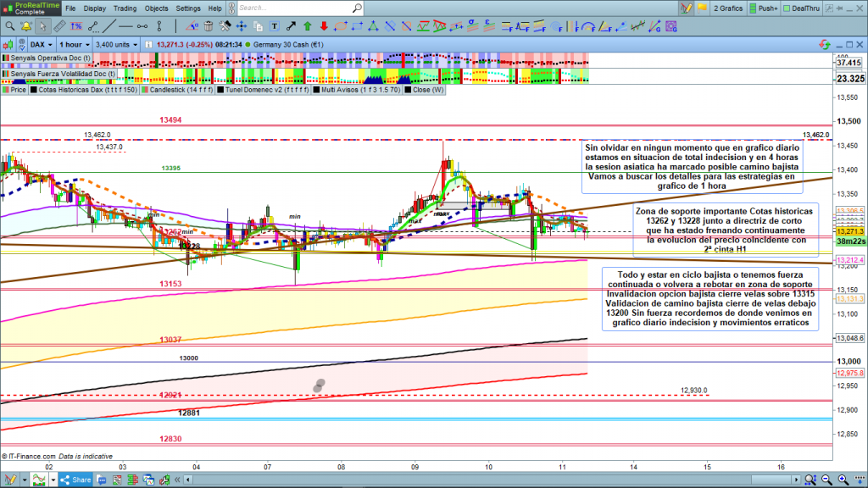This screenshot has height=488, width=868.
Task: Open the 3,400 units dropdown
Action: pos(117,44)
